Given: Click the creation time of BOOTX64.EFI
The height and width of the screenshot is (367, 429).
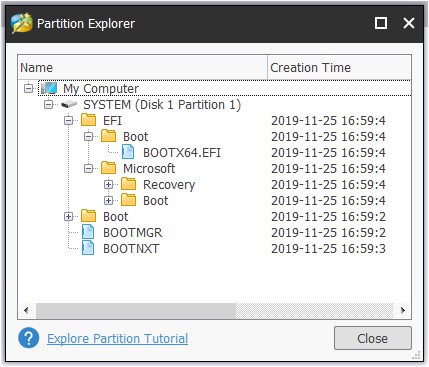Looking at the screenshot, I should click(328, 152).
